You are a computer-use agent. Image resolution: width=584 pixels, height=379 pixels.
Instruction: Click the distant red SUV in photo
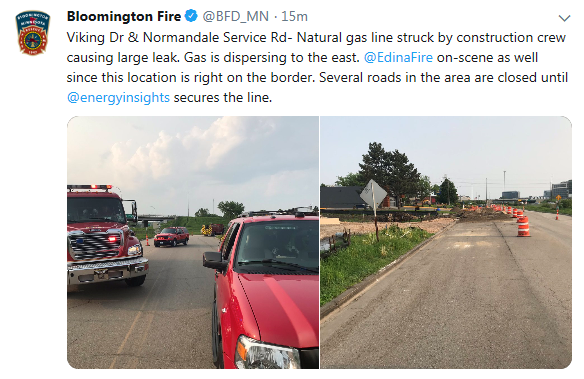click(172, 236)
